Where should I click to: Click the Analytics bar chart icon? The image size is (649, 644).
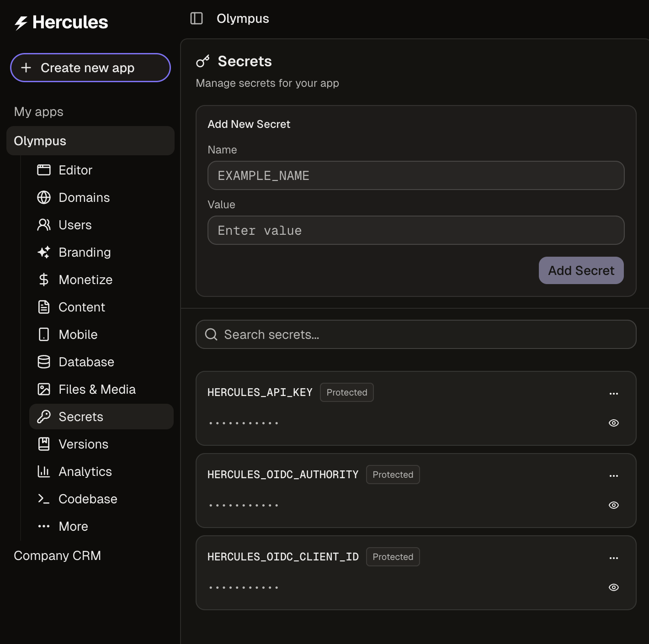[44, 471]
